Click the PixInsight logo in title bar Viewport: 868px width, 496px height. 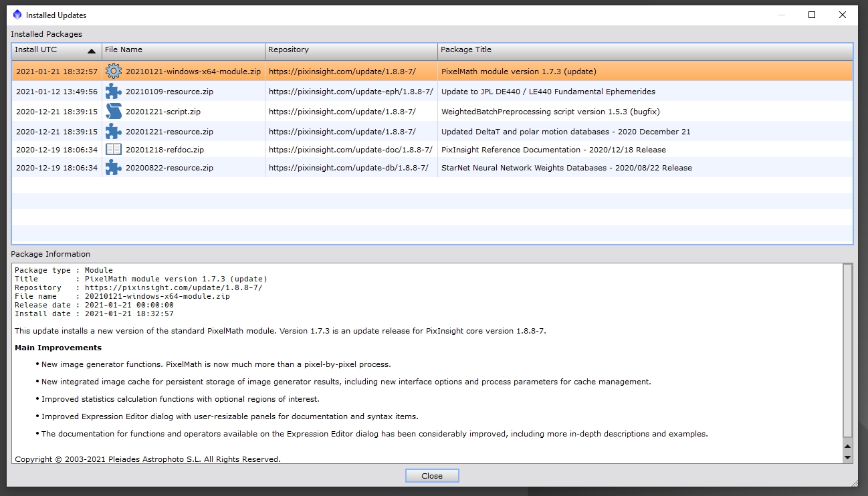[x=17, y=15]
